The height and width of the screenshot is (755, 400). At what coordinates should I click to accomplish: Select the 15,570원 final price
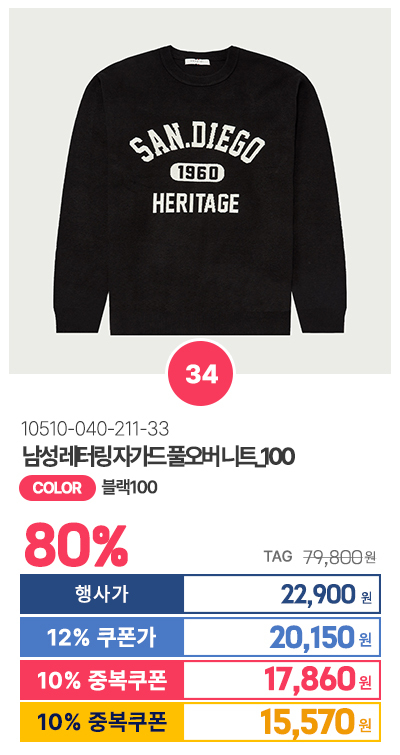pos(316,722)
